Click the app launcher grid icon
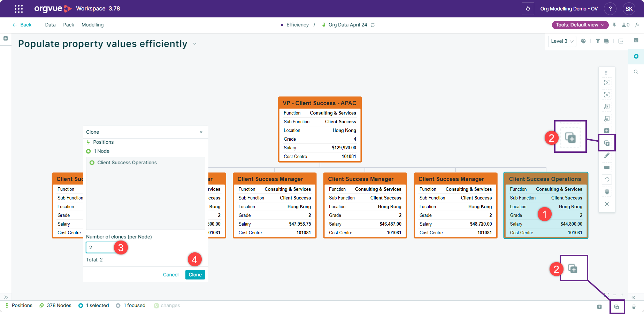The width and height of the screenshot is (644, 314). (19, 9)
